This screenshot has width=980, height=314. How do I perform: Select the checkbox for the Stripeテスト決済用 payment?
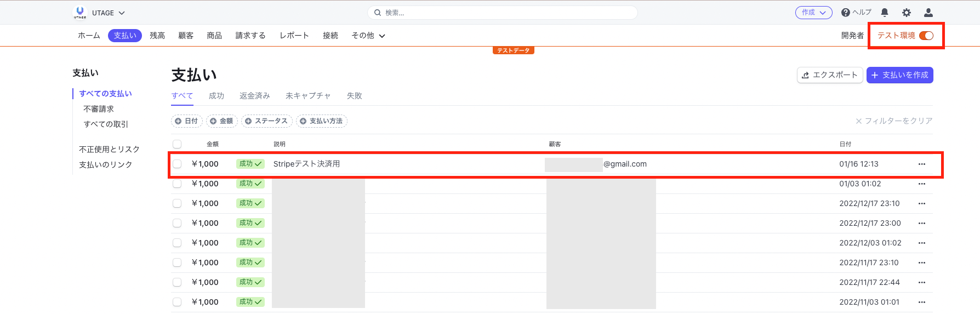click(x=177, y=164)
